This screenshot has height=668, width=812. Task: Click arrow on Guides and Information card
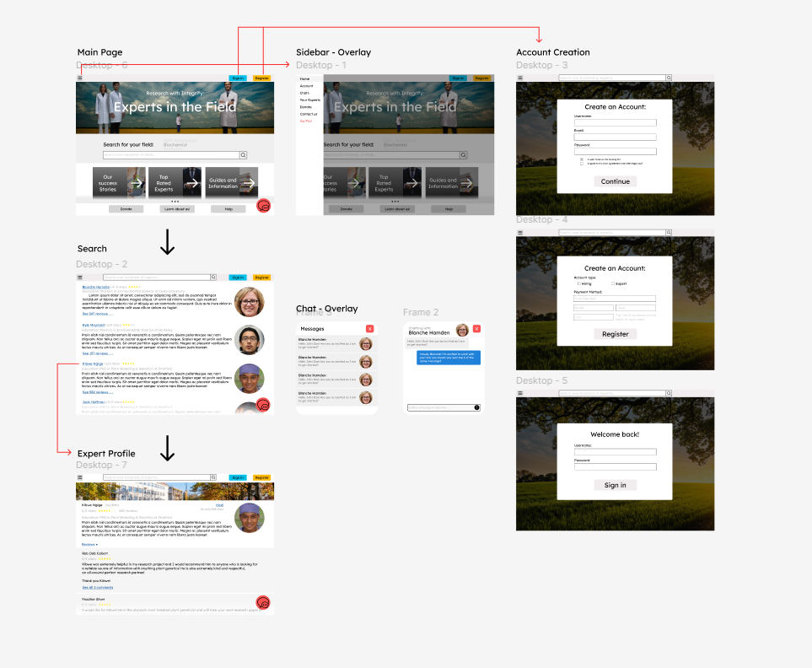pos(248,182)
